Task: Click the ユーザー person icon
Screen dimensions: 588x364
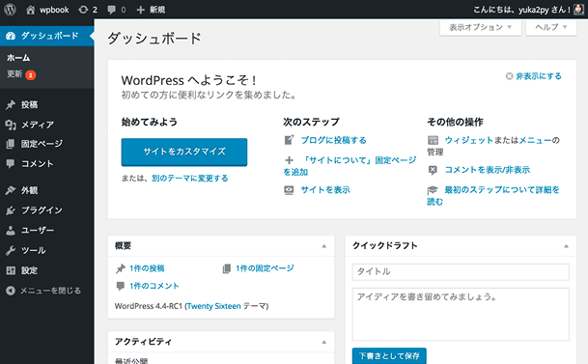Action: point(11,230)
